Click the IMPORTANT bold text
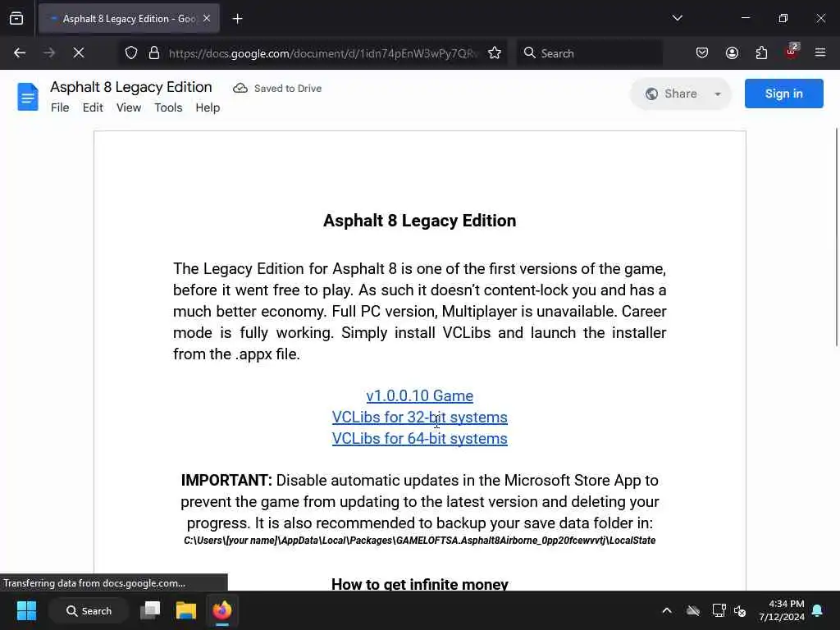The height and width of the screenshot is (630, 840). (x=226, y=481)
